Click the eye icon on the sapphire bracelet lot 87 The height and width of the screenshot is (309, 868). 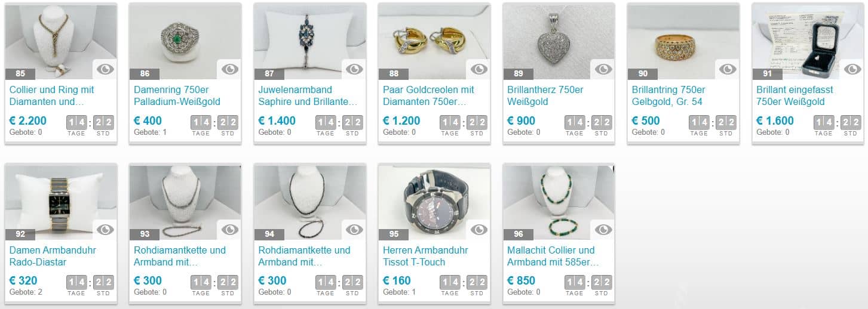354,69
